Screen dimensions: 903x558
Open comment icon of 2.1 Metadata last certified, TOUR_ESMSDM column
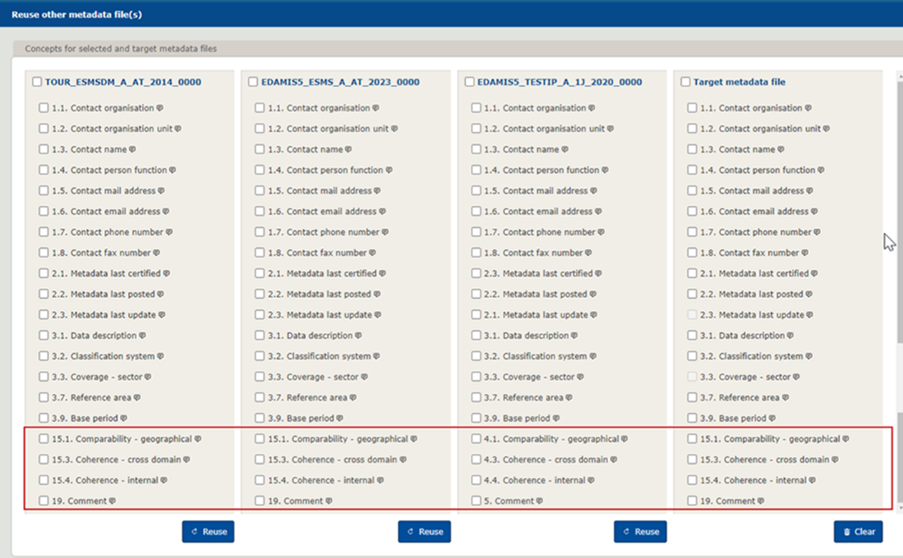166,274
